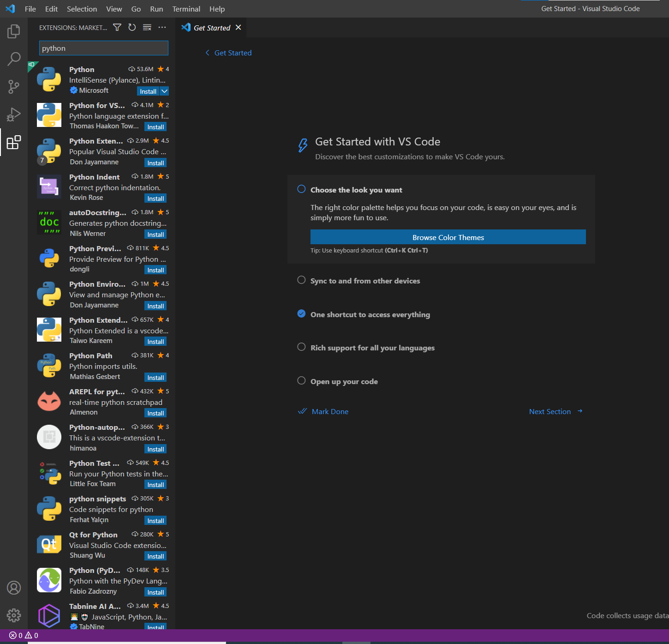Open the Tabnine AI extension icon
The image size is (669, 644).
(x=49, y=616)
